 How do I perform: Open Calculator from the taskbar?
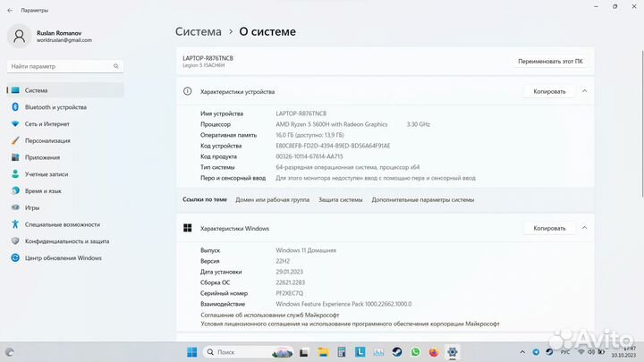(342, 352)
